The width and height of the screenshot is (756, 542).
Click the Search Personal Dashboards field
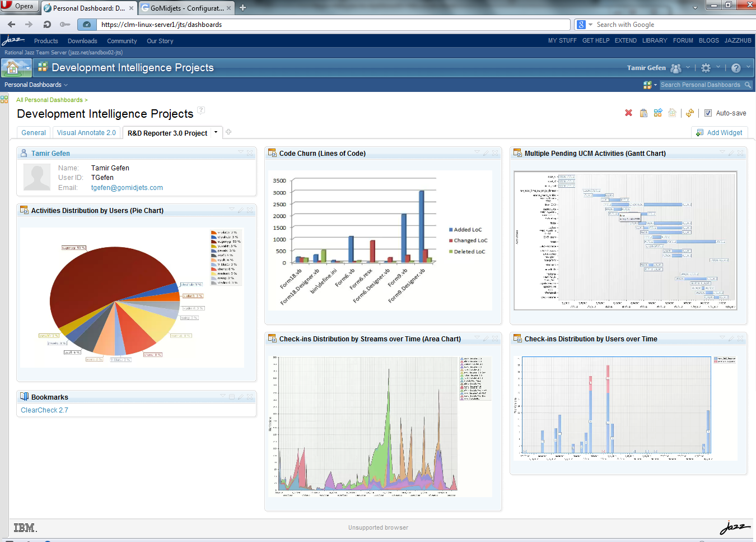pyautogui.click(x=700, y=85)
